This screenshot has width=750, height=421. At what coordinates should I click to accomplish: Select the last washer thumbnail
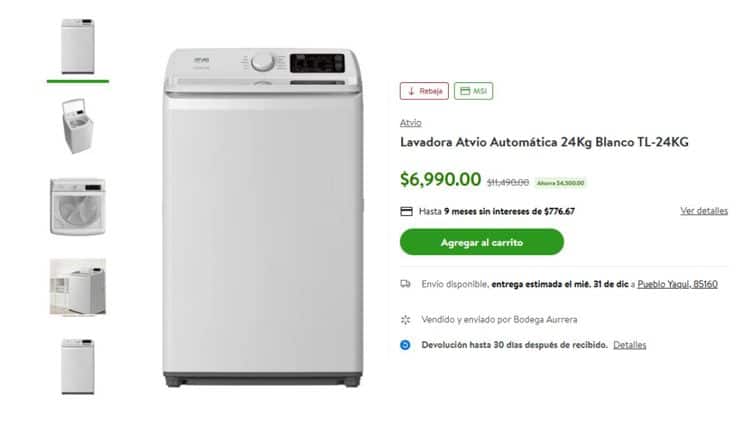click(77, 367)
